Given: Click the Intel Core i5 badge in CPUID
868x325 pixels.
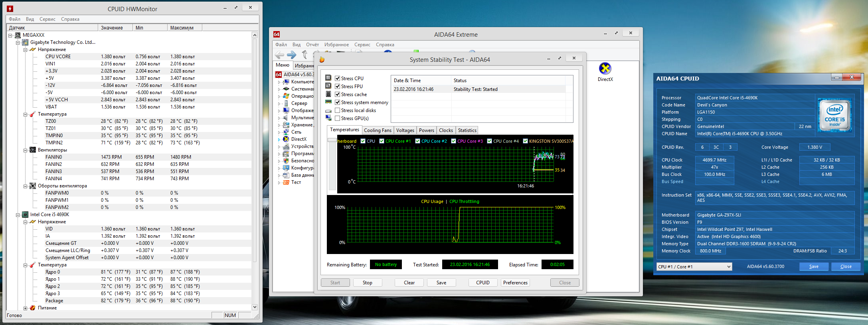Looking at the screenshot, I should point(834,115).
